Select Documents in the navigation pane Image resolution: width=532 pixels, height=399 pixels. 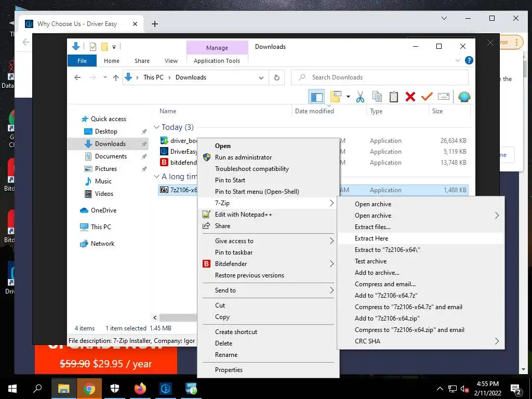pyautogui.click(x=111, y=156)
